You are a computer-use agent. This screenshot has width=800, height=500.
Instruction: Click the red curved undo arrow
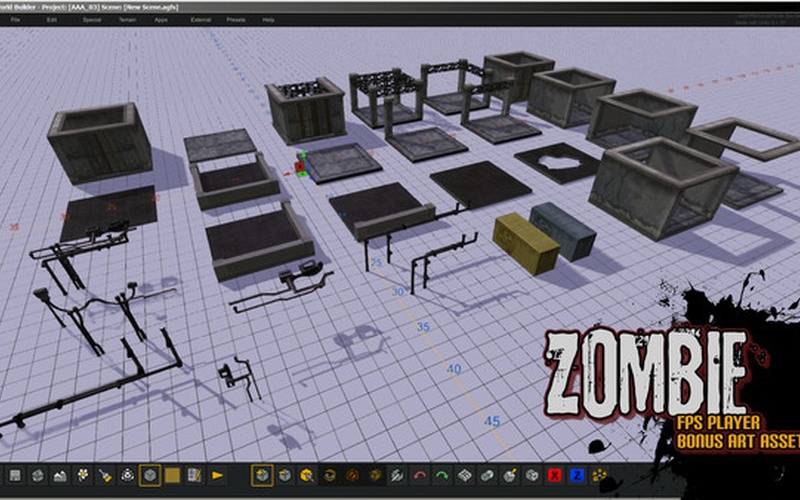pyautogui.click(x=418, y=475)
